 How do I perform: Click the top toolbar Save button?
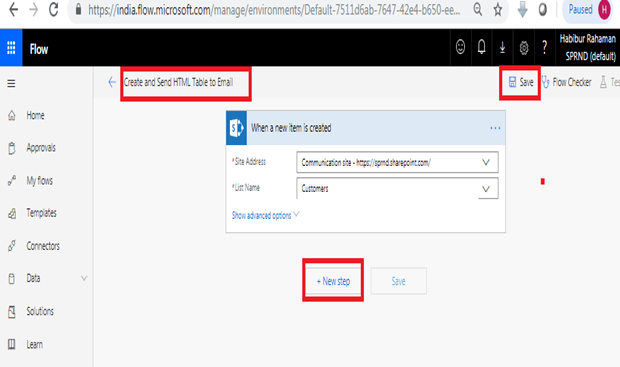coord(520,82)
